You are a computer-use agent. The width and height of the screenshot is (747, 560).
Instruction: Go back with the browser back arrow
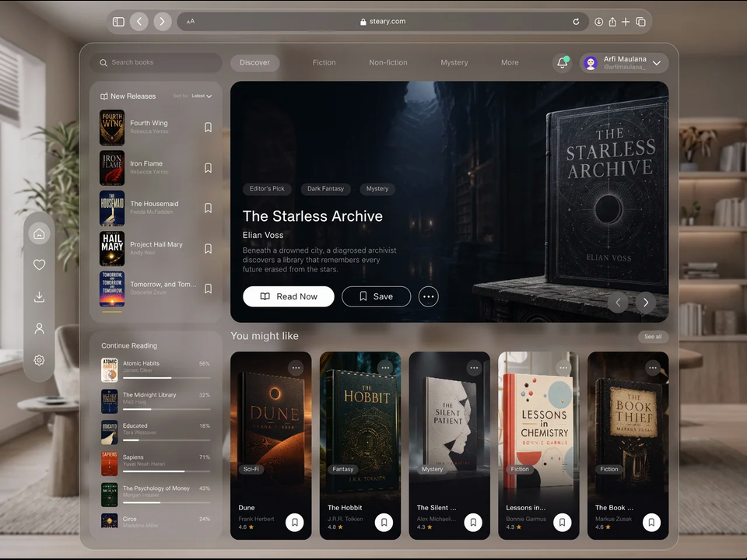tap(139, 22)
